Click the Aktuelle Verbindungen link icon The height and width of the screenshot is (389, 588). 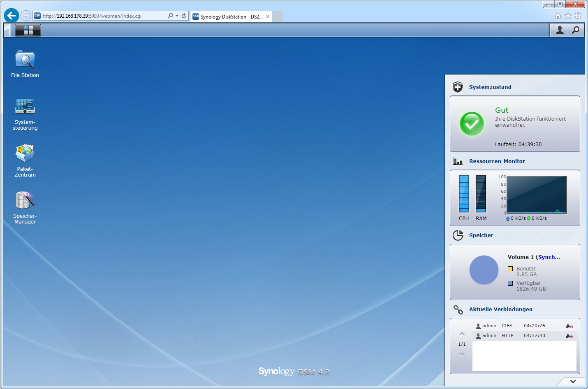(458, 309)
